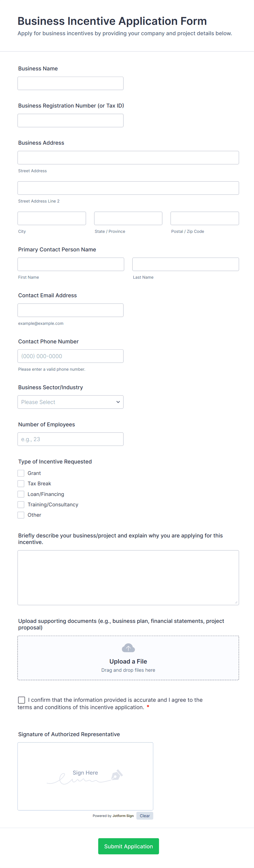Click the cloud upload icon
The width and height of the screenshot is (254, 868).
(128, 648)
